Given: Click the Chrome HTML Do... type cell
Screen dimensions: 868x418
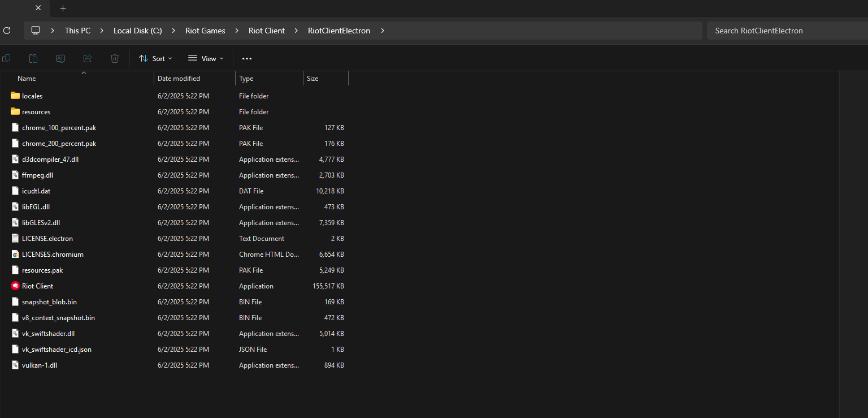Looking at the screenshot, I should (269, 254).
